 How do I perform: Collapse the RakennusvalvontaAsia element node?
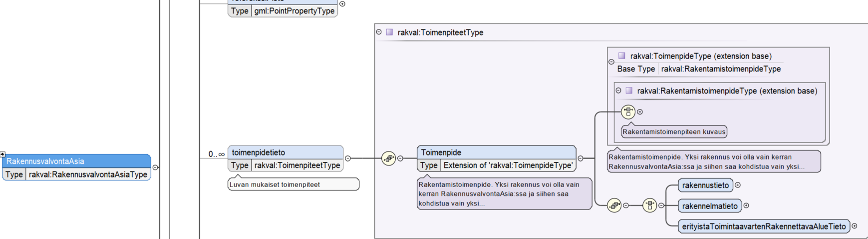point(155,167)
